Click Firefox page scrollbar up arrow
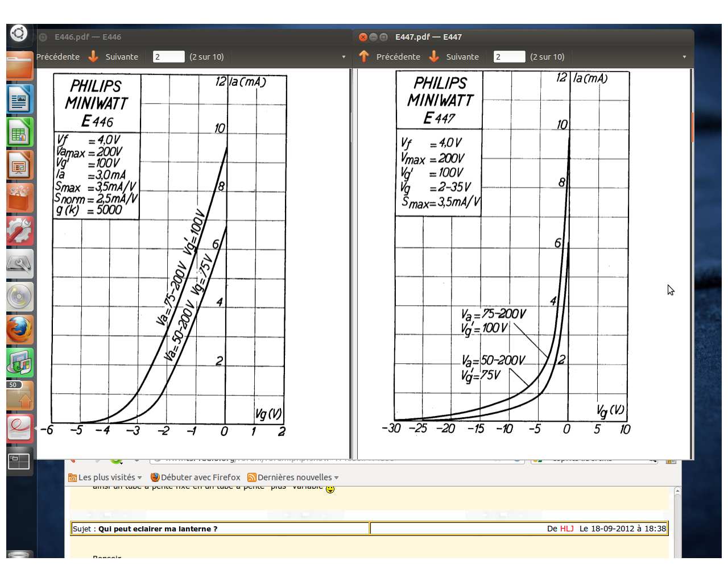The width and height of the screenshot is (728, 582). click(677, 490)
